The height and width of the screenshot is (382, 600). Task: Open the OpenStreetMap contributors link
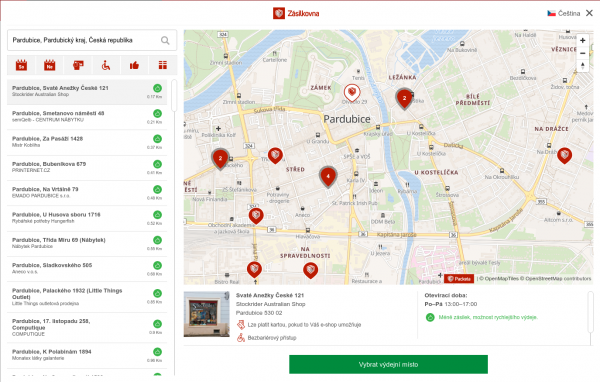pos(556,279)
